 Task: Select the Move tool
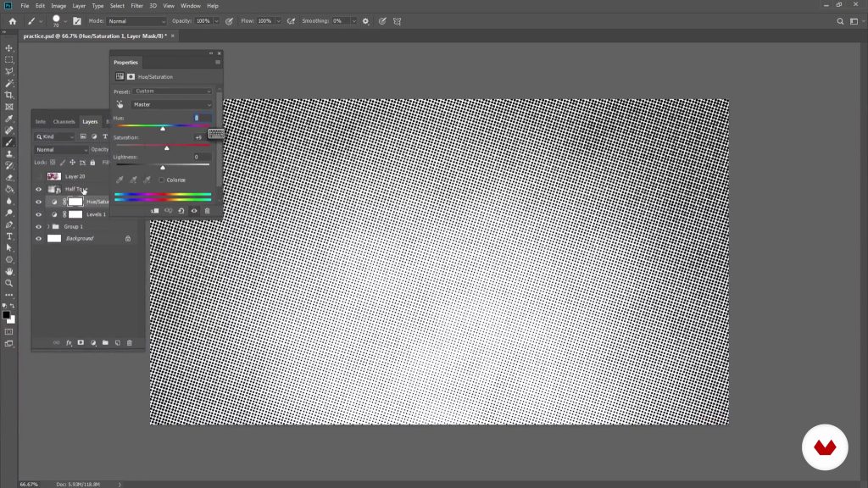(9, 48)
